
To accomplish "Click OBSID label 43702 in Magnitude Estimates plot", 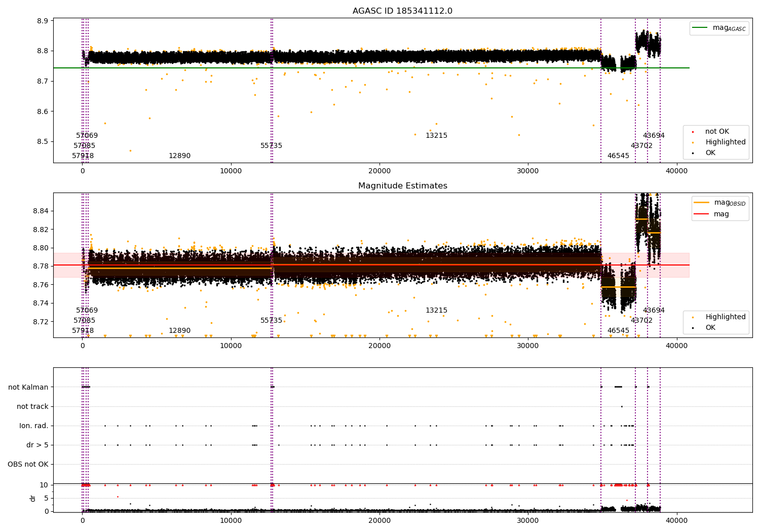I will click(x=642, y=321).
